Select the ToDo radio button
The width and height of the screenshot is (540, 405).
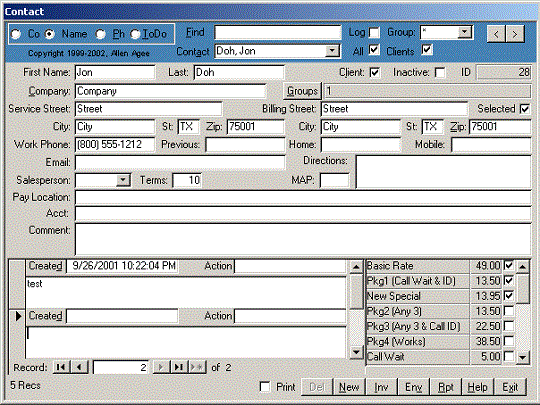pyautogui.click(x=135, y=34)
